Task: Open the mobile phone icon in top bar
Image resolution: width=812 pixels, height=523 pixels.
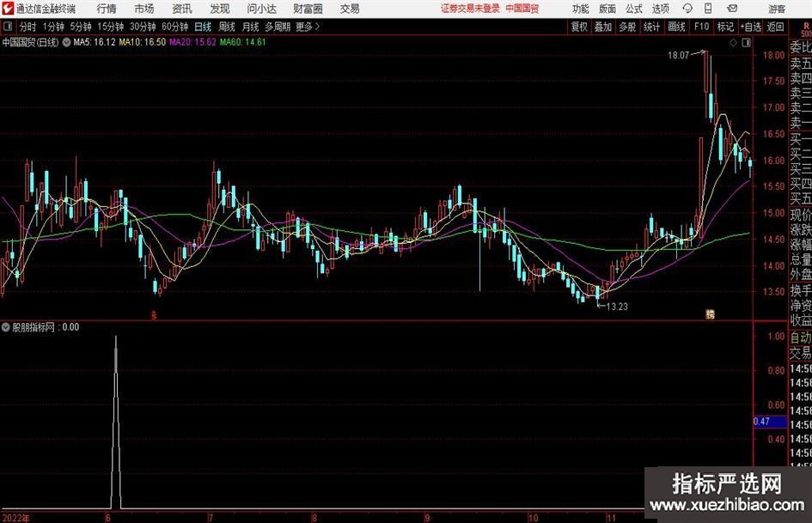Action: pos(708,9)
